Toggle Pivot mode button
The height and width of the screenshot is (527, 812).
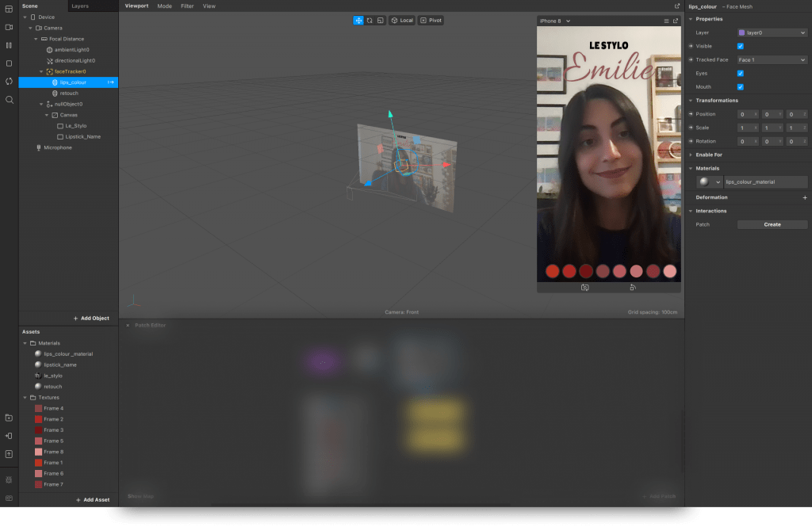point(431,20)
